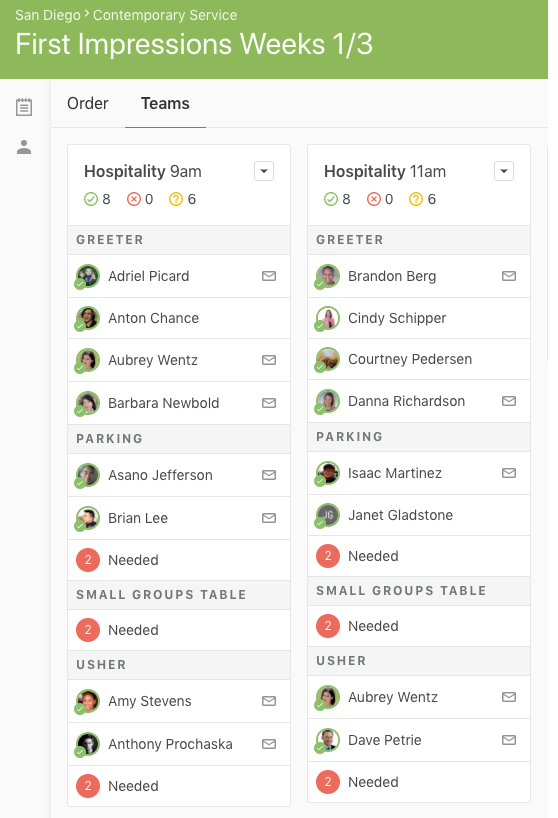Click declined count filter in Hospitality 11am

click(380, 199)
